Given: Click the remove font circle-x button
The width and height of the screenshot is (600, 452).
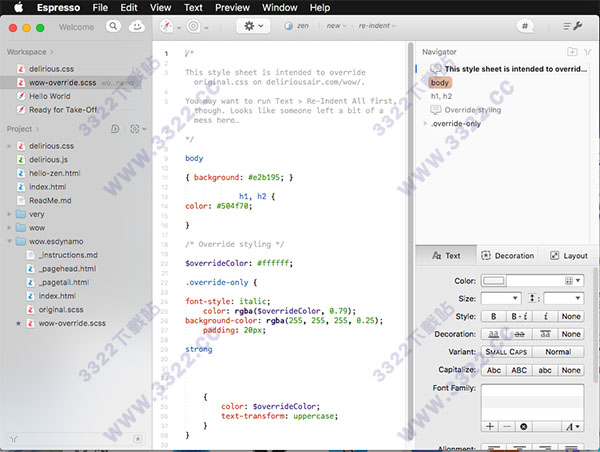Looking at the screenshot, I should [x=524, y=426].
